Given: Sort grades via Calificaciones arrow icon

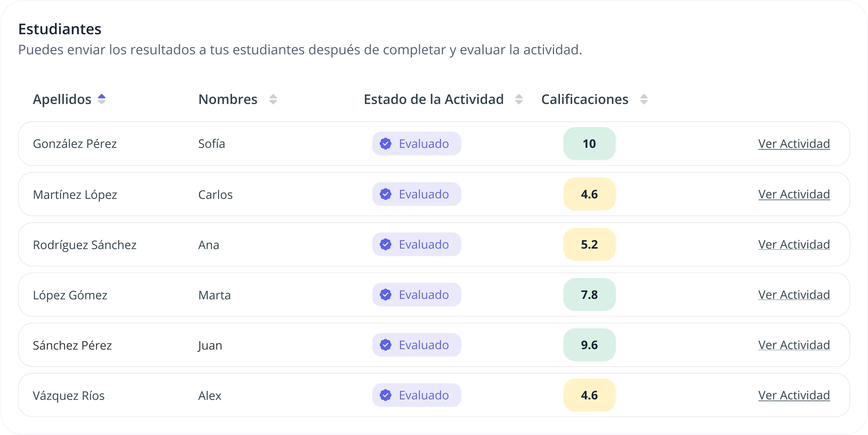Looking at the screenshot, I should (643, 100).
